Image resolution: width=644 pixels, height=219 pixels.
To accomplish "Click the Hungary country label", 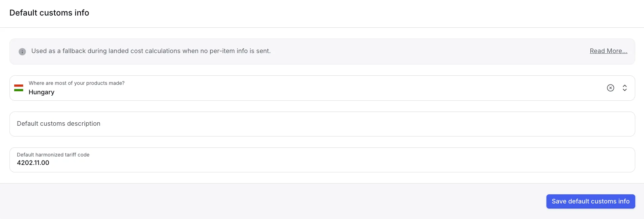I will point(42,92).
